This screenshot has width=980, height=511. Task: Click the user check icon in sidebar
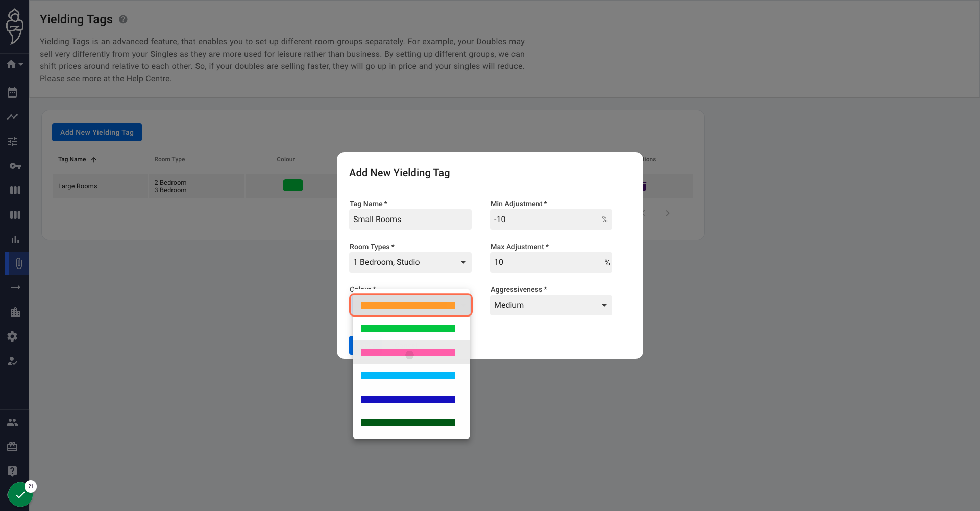(12, 361)
